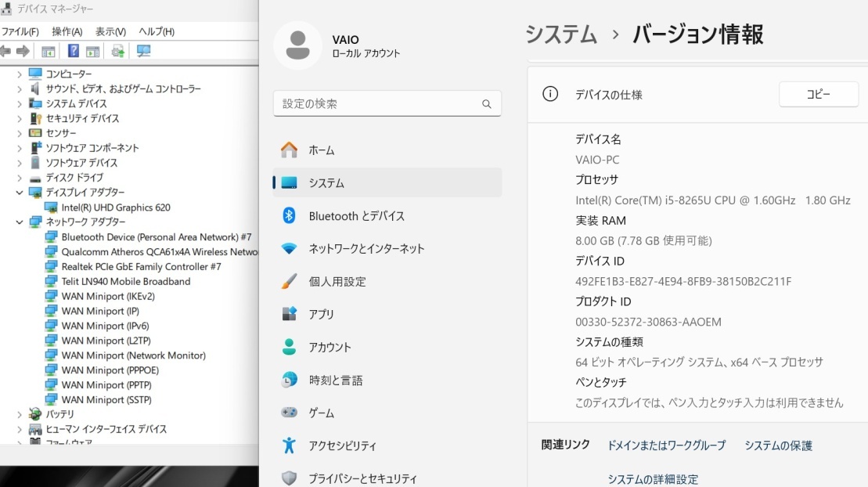Open 表示(V) menu in Device Manager

click(x=110, y=31)
